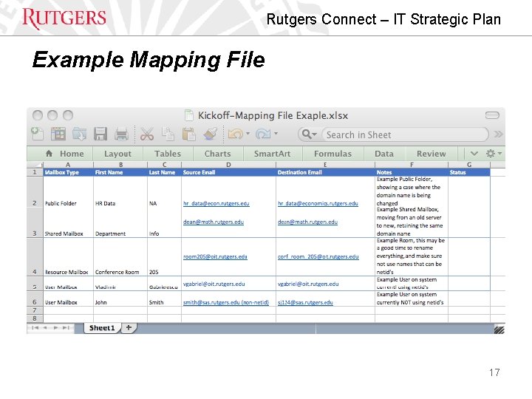
Task: Click the Kickoff-Mapping File document icon
Action: 188,115
